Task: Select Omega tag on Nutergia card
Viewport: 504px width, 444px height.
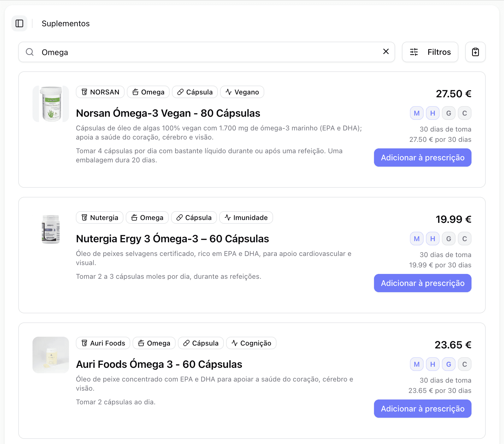Action: [147, 217]
